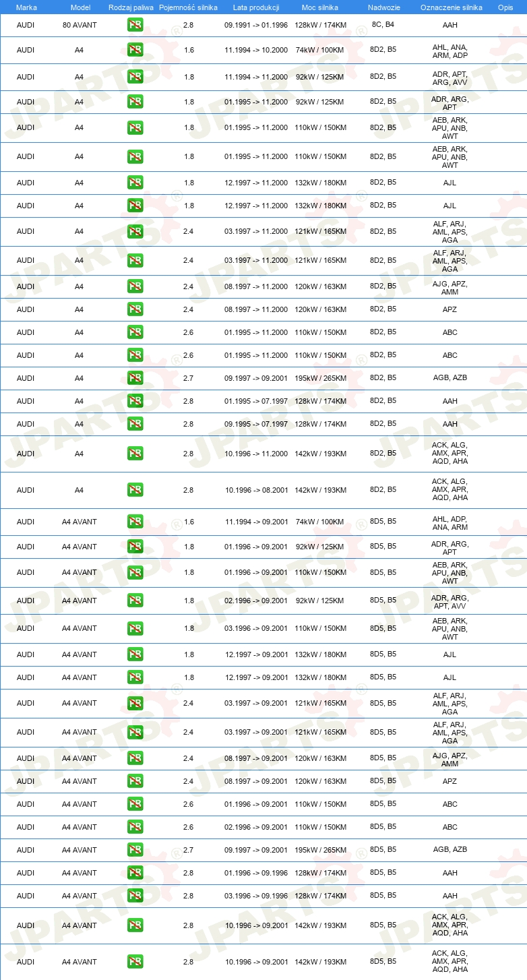527x980 pixels.
Task: Click the fuel icon in the A4 AVANT 2.7 row
Action: pos(135,850)
